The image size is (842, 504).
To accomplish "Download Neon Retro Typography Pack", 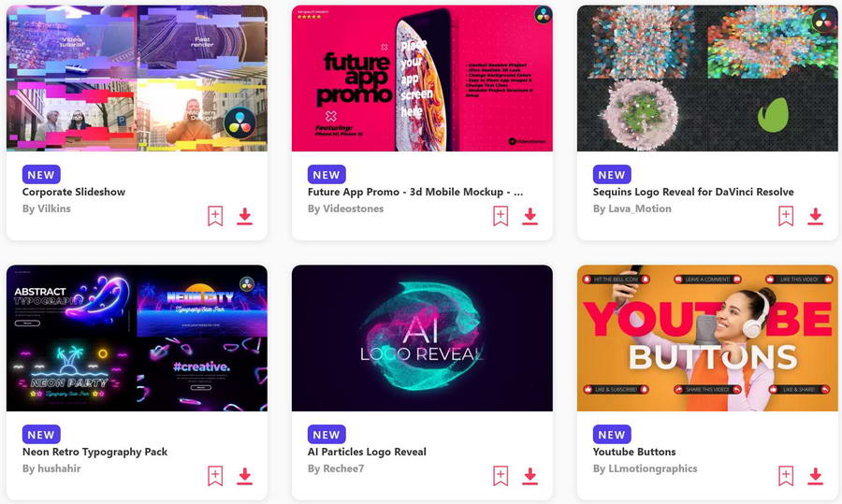I will tap(245, 476).
